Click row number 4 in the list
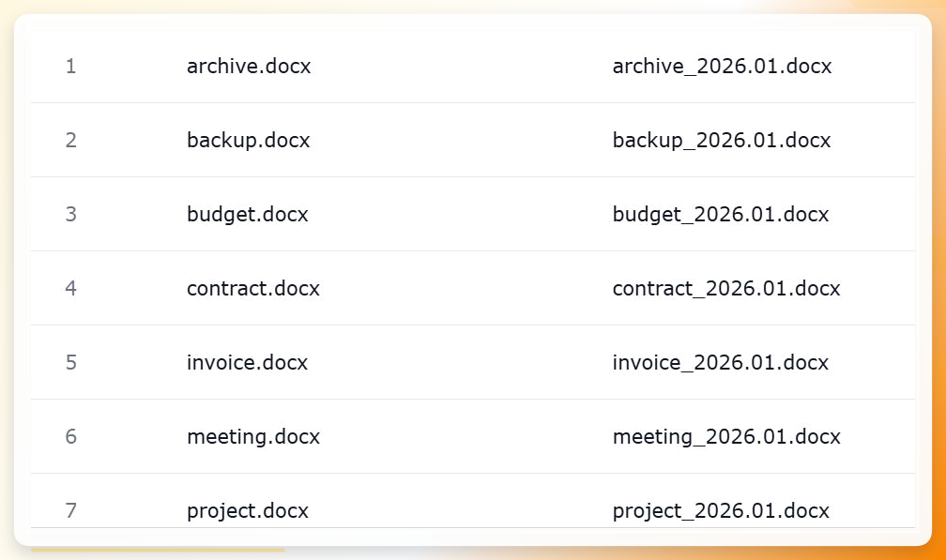This screenshot has width=946, height=560. coord(70,288)
